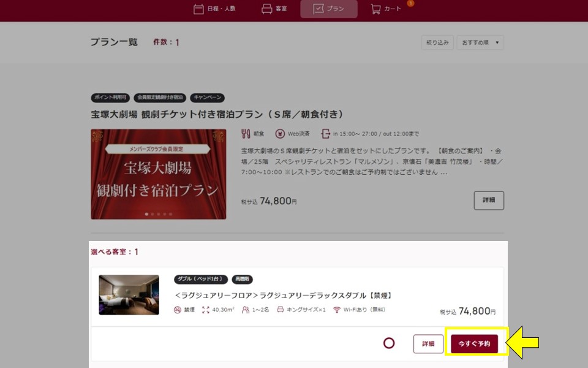Select the first carousel dot on plan image
Image resolution: width=588 pixels, height=368 pixels.
click(146, 214)
